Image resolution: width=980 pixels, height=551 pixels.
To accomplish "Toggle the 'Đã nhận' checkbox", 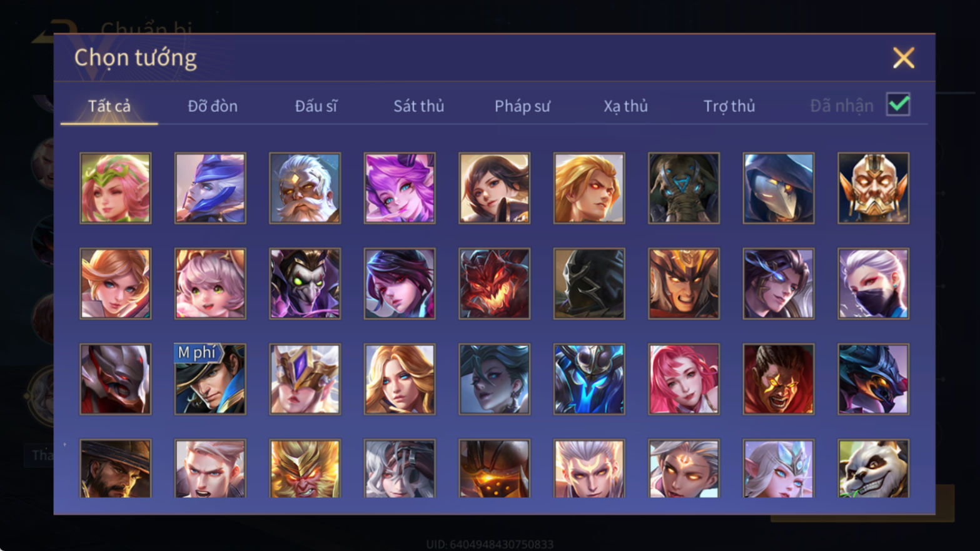I will pos(898,104).
